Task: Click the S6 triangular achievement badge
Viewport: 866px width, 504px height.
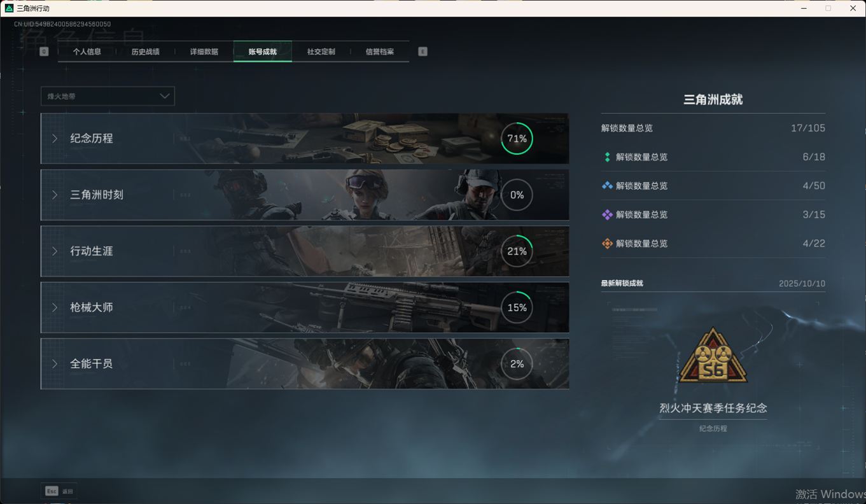Action: click(713, 357)
